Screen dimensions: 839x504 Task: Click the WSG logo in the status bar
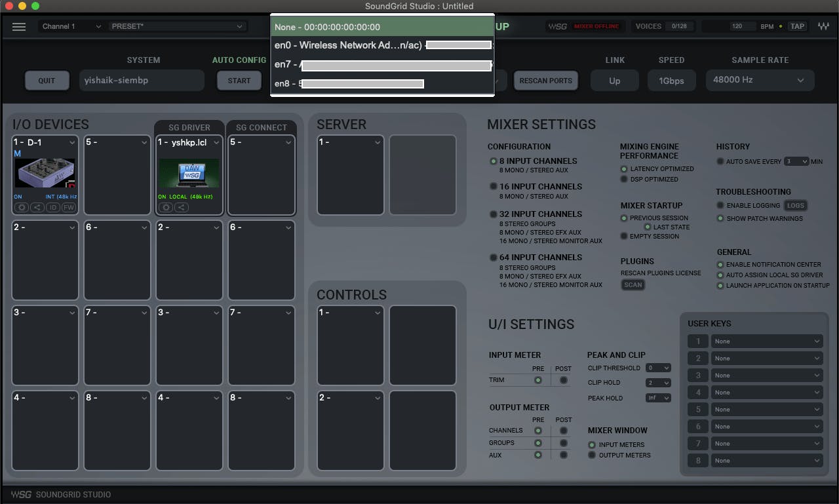[20, 494]
